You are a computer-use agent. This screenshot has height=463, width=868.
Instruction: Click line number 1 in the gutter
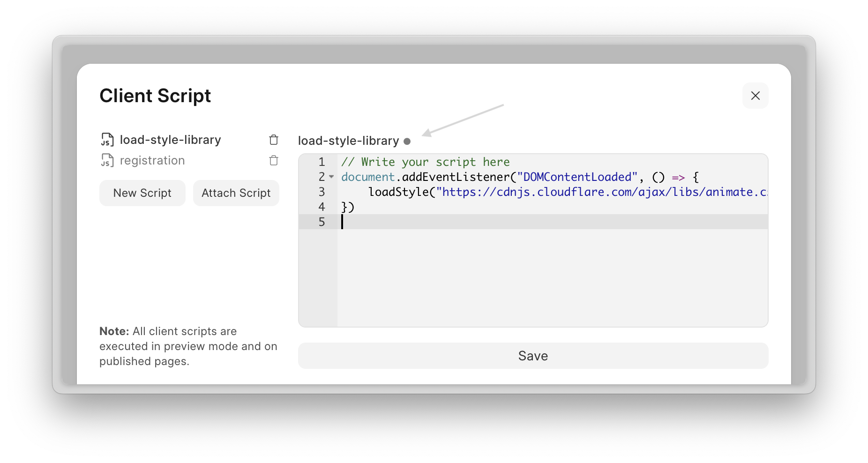(x=322, y=162)
